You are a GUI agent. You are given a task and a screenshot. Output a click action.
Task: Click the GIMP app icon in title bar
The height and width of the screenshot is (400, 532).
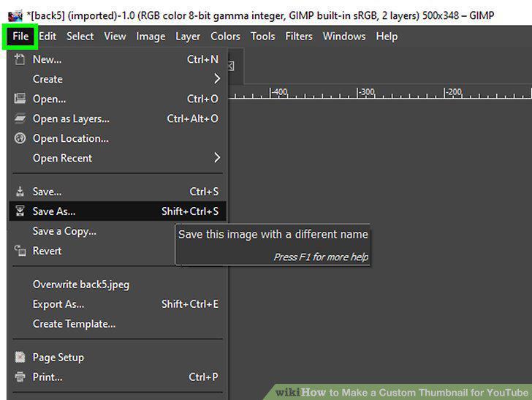(x=15, y=15)
